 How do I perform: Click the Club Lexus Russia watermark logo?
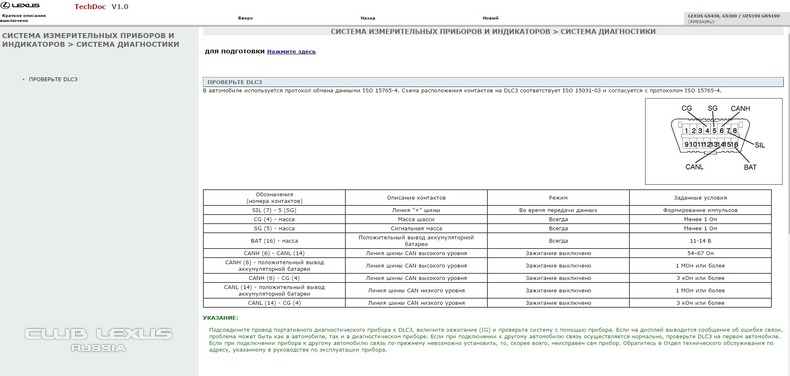(x=99, y=340)
